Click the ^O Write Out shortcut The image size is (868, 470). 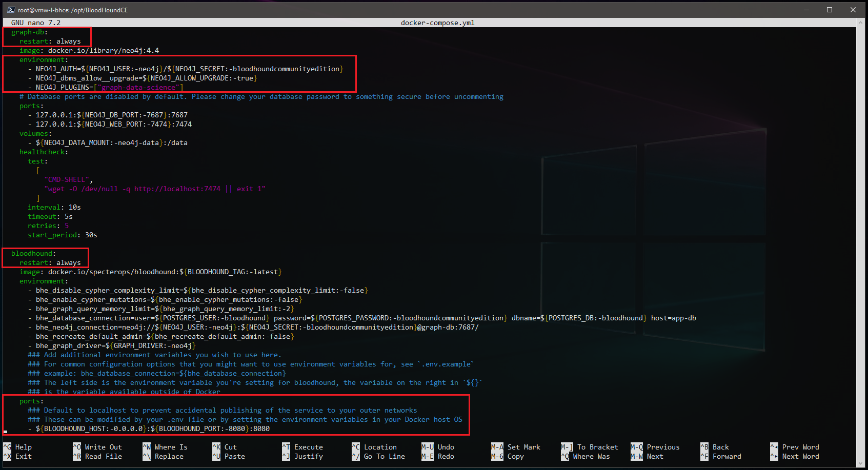coord(97,447)
